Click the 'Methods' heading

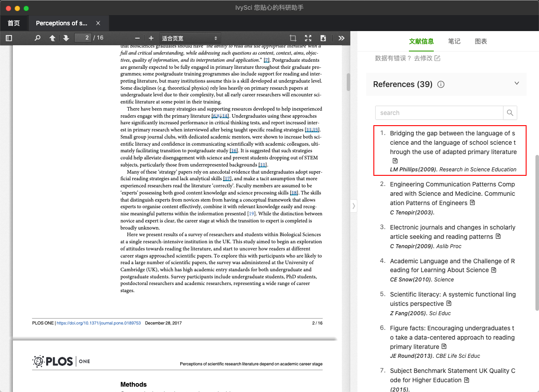click(134, 384)
